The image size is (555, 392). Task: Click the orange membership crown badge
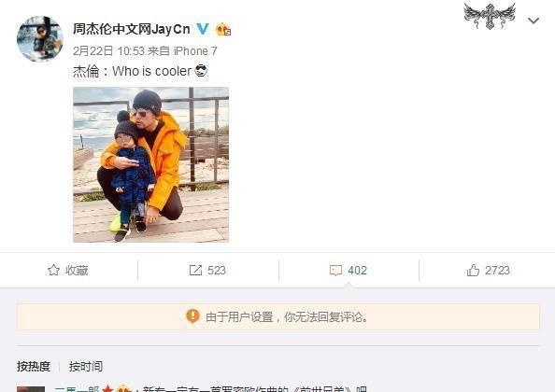[223, 29]
